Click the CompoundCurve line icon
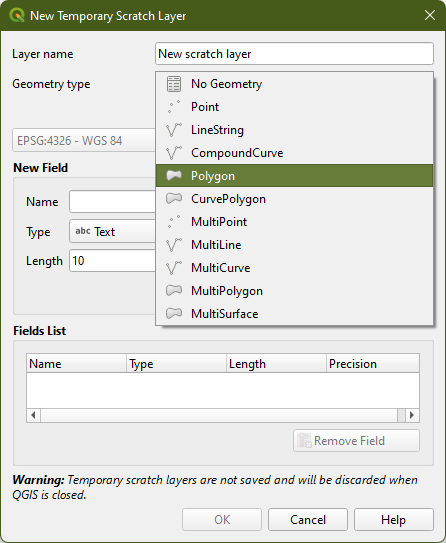 pyautogui.click(x=174, y=153)
